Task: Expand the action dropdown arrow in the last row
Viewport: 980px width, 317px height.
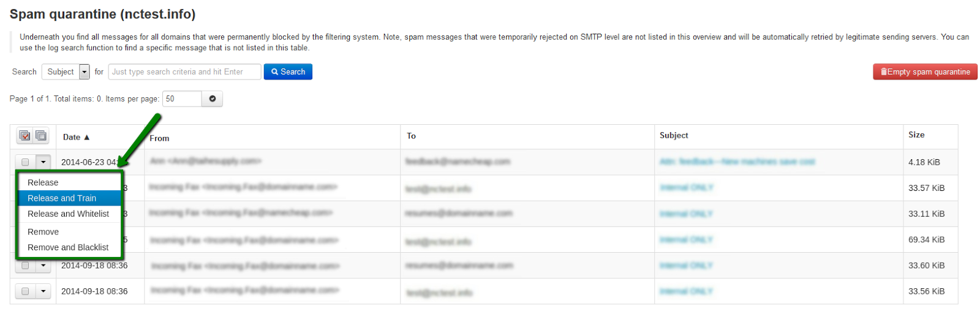Action: pyautogui.click(x=43, y=291)
